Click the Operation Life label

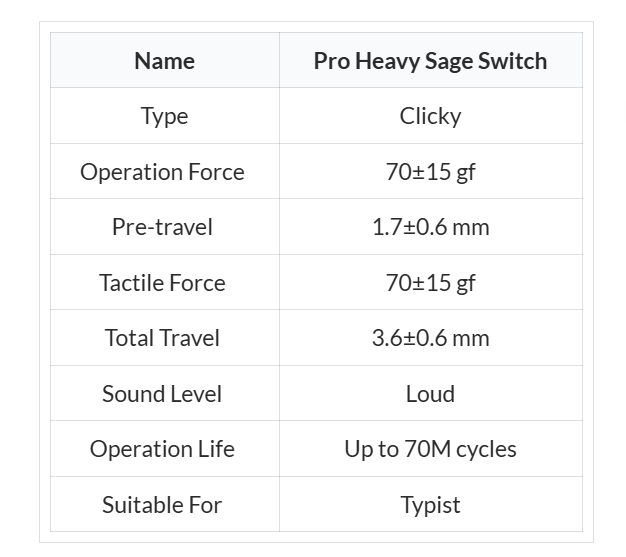pos(162,449)
